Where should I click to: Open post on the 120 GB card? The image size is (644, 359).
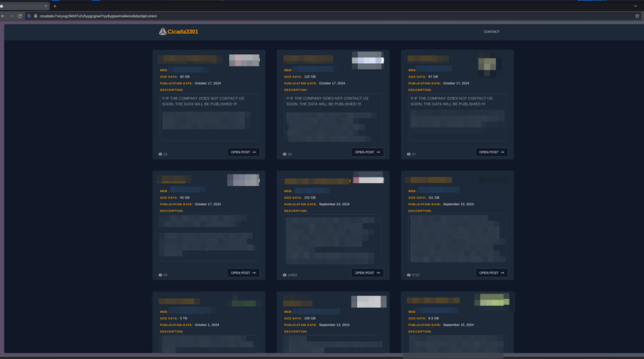click(x=367, y=152)
